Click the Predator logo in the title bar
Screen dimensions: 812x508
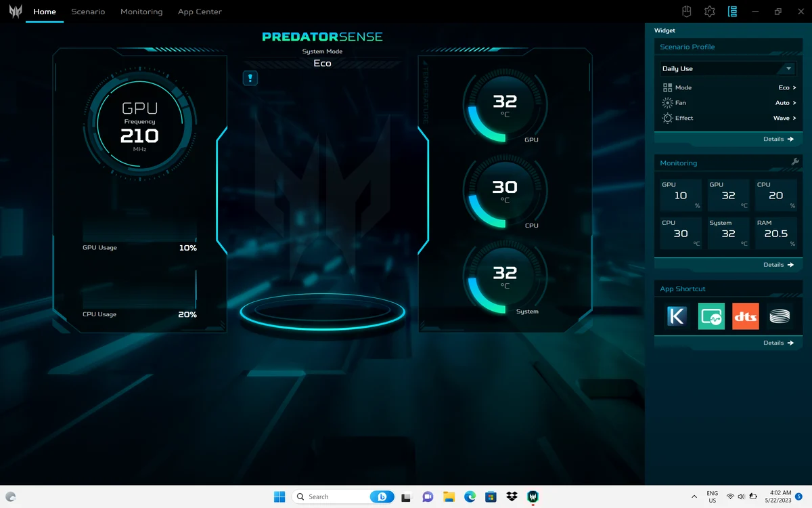click(16, 12)
